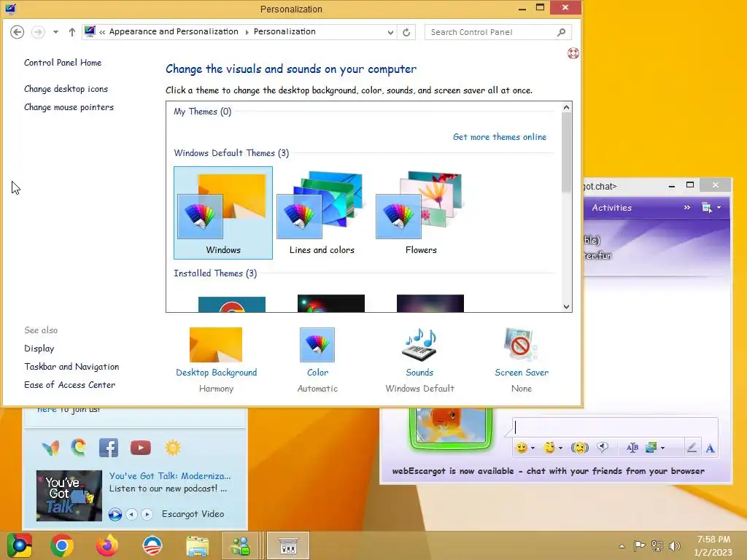Open Ease of Access Center
The image size is (747, 560).
pos(70,385)
